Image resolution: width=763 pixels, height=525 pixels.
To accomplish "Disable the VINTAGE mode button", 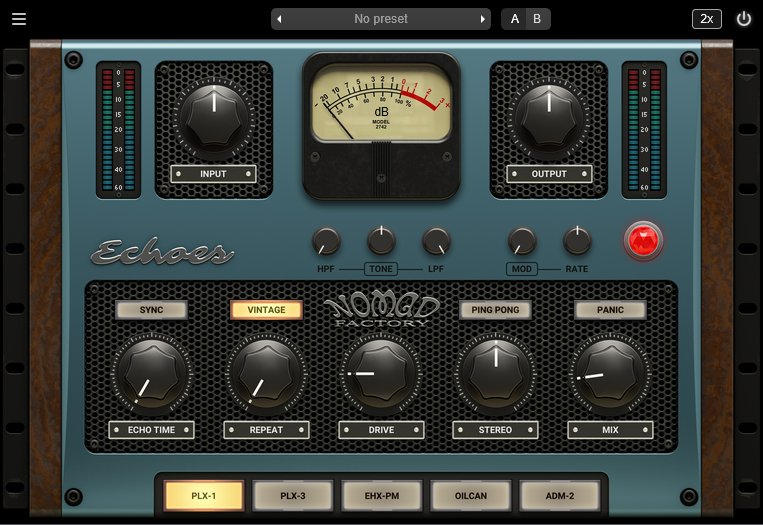I will click(266, 310).
